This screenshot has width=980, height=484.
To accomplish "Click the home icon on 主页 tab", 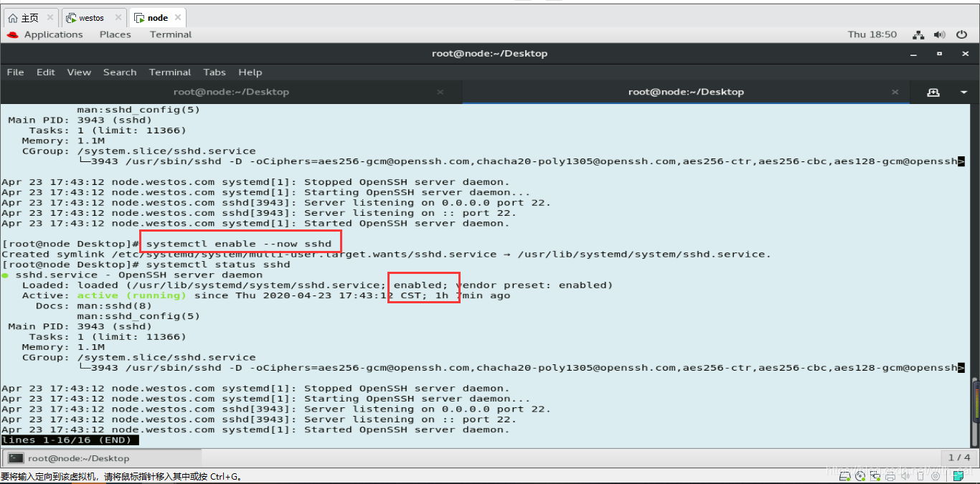I will [x=13, y=18].
